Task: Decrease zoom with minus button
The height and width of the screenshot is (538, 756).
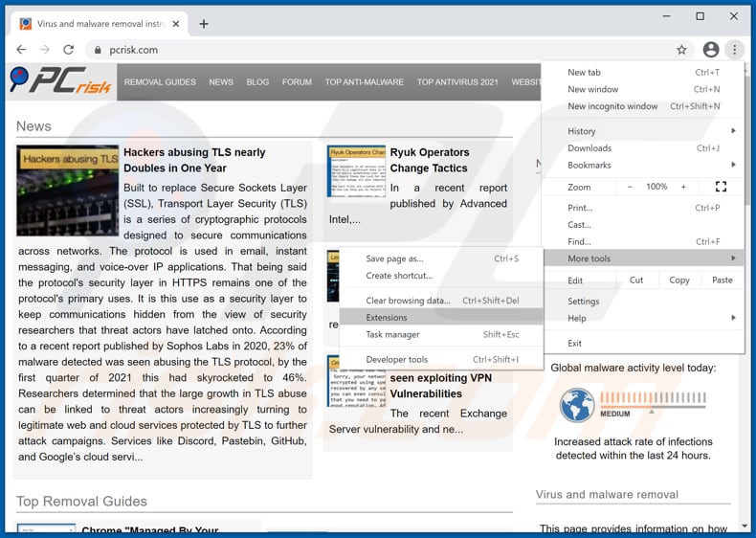Action: coord(630,187)
